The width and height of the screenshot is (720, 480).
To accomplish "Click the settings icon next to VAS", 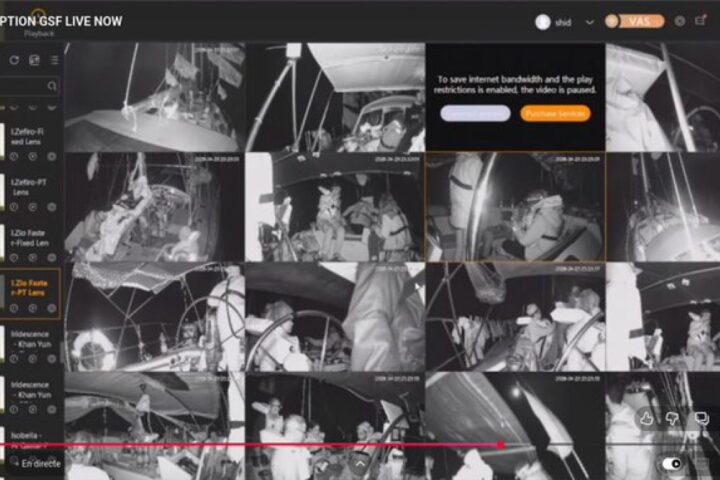I will 680,21.
